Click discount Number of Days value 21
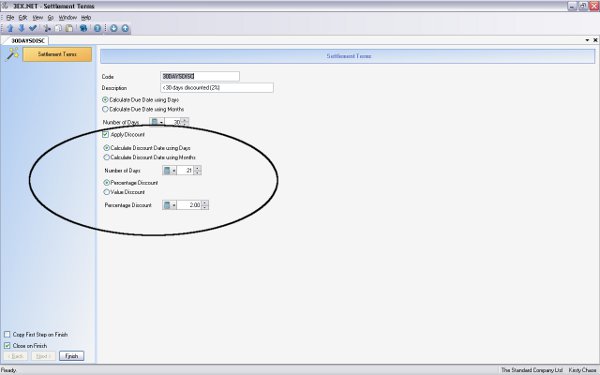The width and height of the screenshot is (600, 375). click(x=185, y=170)
